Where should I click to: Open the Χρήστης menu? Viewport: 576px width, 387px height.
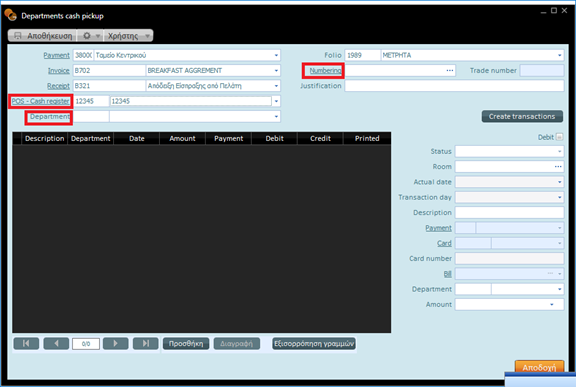[128, 36]
